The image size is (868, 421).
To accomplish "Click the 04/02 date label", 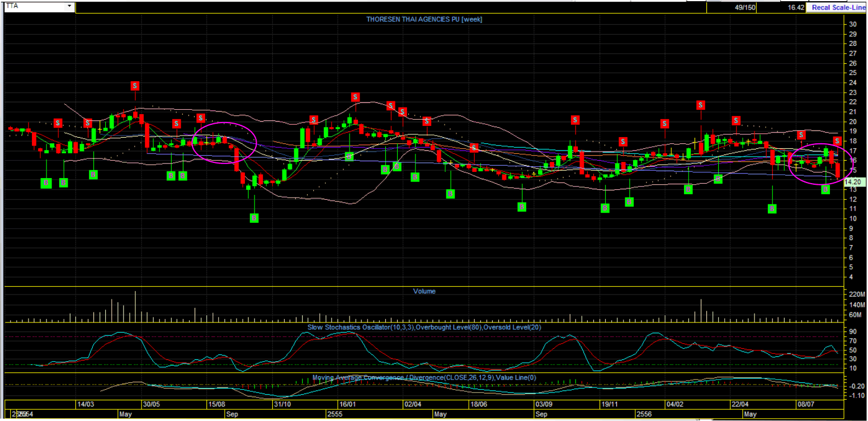I will (674, 404).
